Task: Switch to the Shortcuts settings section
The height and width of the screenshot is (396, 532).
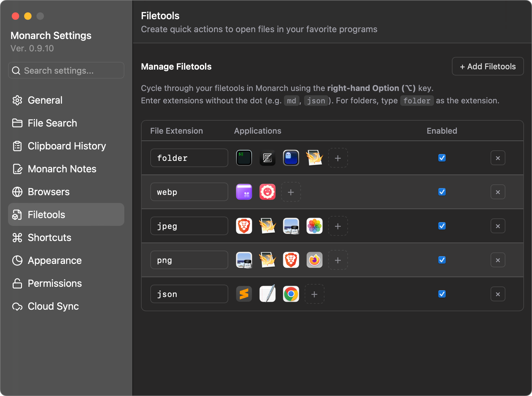Action: pyautogui.click(x=49, y=238)
